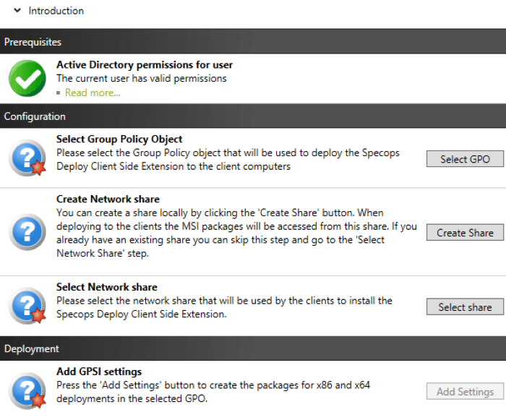Click the Add GPSI settings status icon
Image resolution: width=506 pixels, height=420 pixels.
coord(27,391)
